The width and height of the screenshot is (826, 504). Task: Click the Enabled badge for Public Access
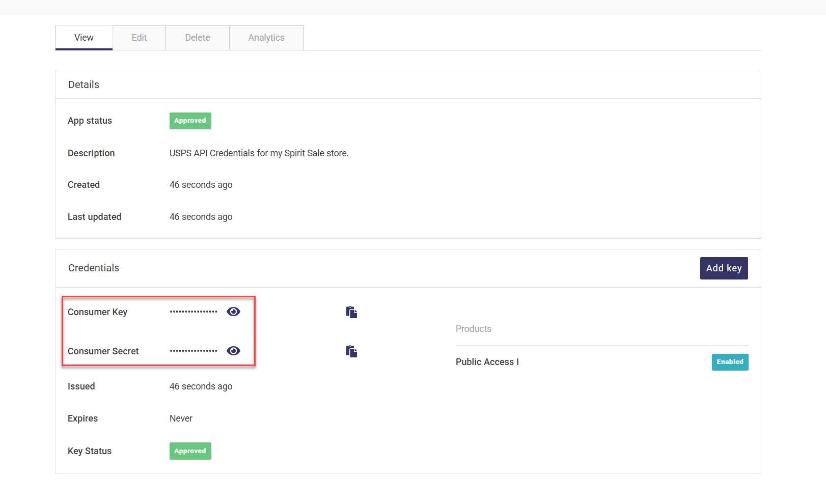click(730, 362)
